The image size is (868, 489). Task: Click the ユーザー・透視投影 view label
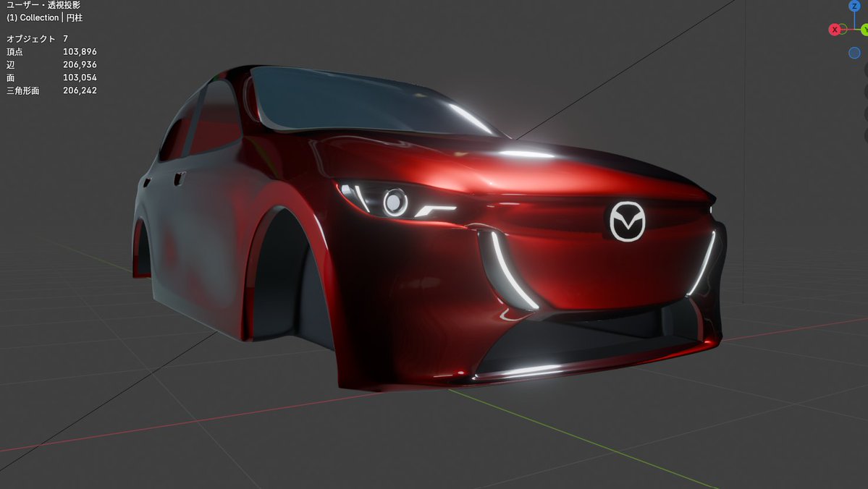[x=43, y=5]
